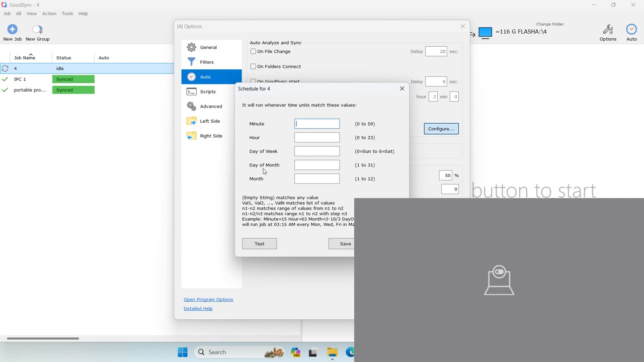This screenshot has height=362, width=644.
Task: Open the Windows Start button
Action: click(183, 352)
